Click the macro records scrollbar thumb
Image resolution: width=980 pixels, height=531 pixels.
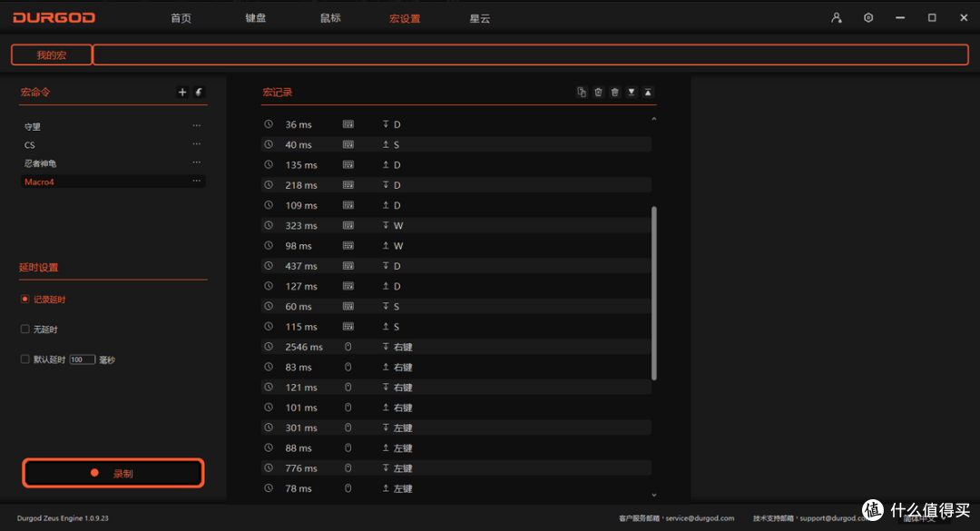click(653, 292)
